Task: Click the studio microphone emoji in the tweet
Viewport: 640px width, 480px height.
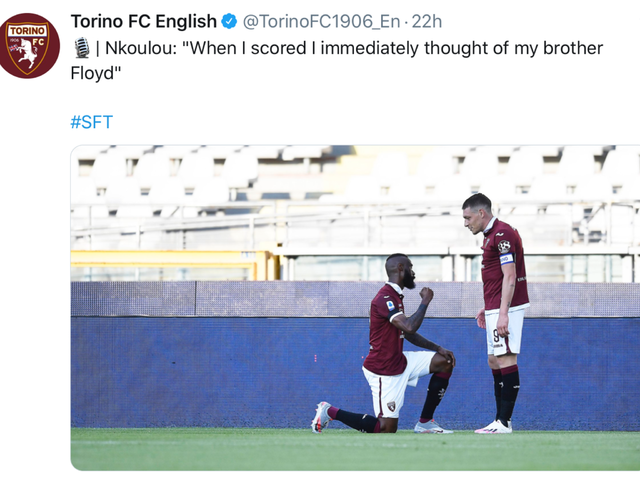Action: point(82,48)
